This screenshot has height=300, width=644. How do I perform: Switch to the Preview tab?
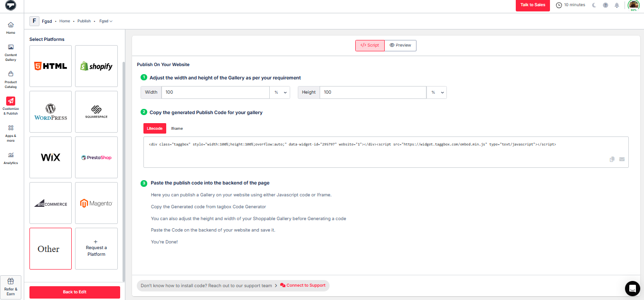(400, 45)
